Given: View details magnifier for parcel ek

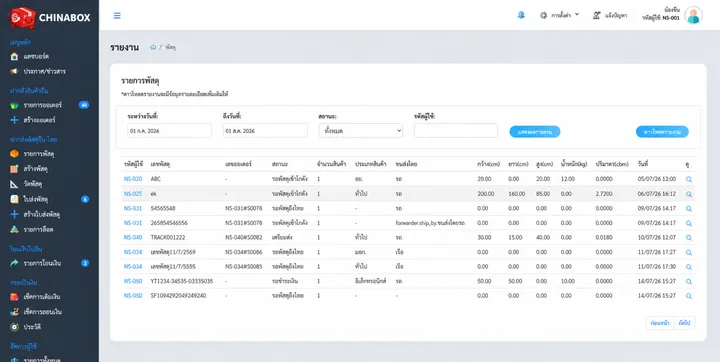Looking at the screenshot, I should [689, 194].
